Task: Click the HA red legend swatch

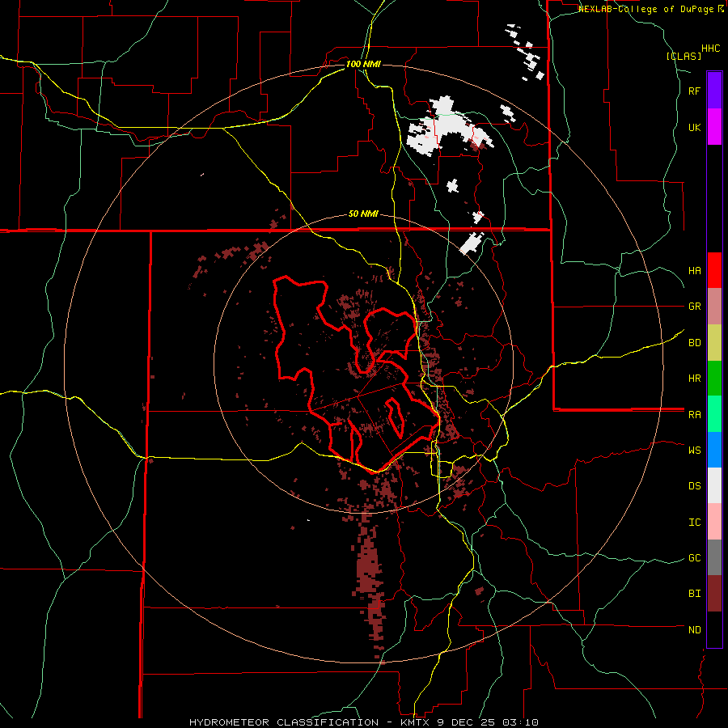Action: (714, 270)
